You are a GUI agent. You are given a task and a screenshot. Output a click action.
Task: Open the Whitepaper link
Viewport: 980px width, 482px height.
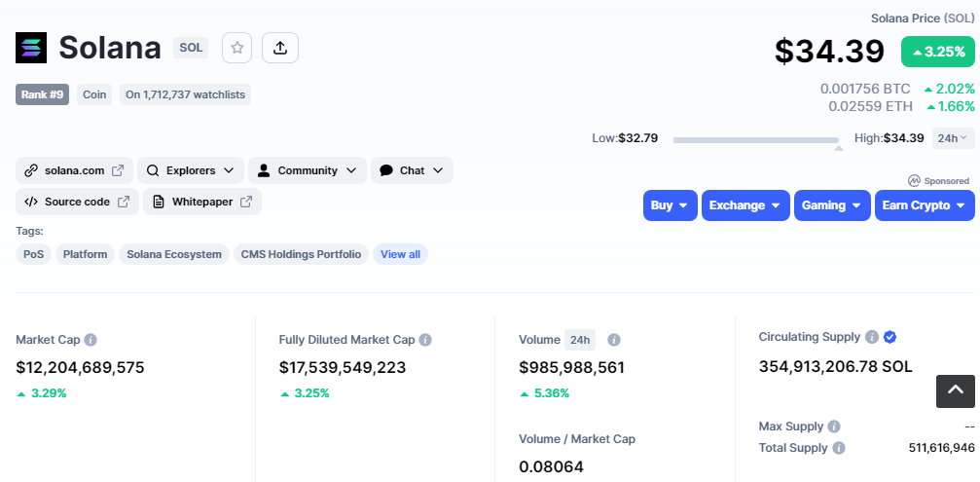[x=202, y=202]
